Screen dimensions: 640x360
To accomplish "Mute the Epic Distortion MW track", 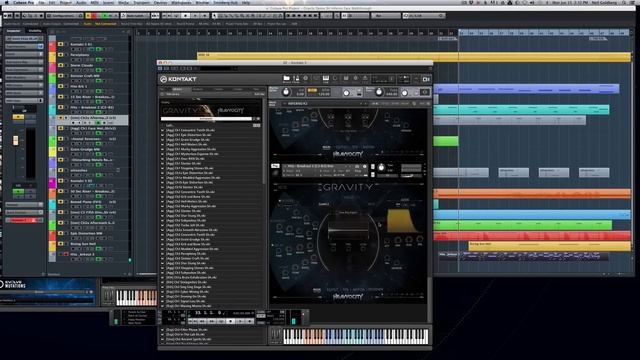I will click(x=61, y=233).
